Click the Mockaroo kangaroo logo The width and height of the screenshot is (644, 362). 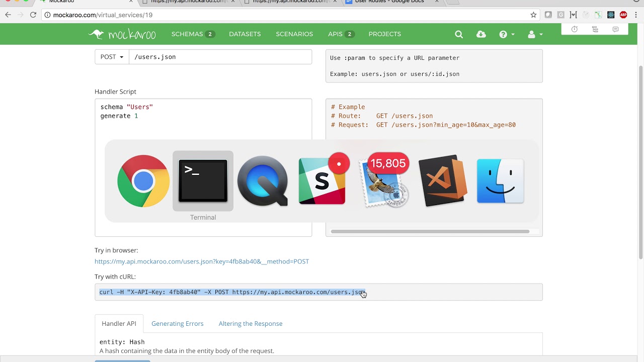(122, 34)
